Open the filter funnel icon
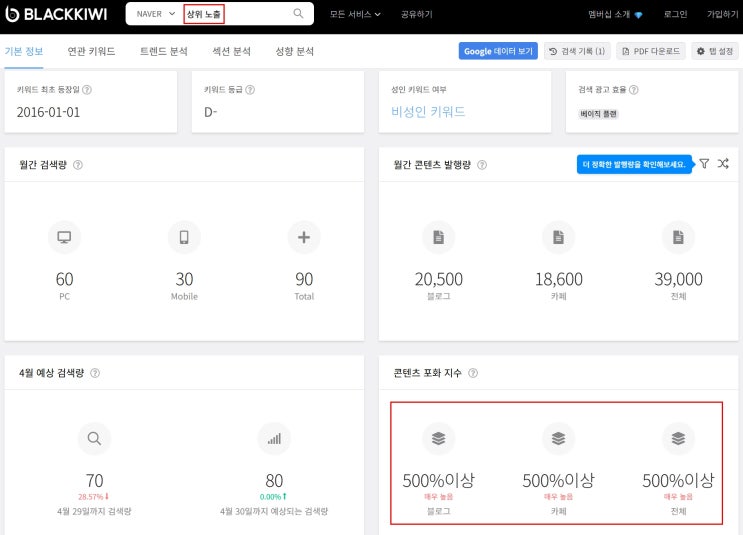Image resolution: width=743 pixels, height=535 pixels. (704, 163)
